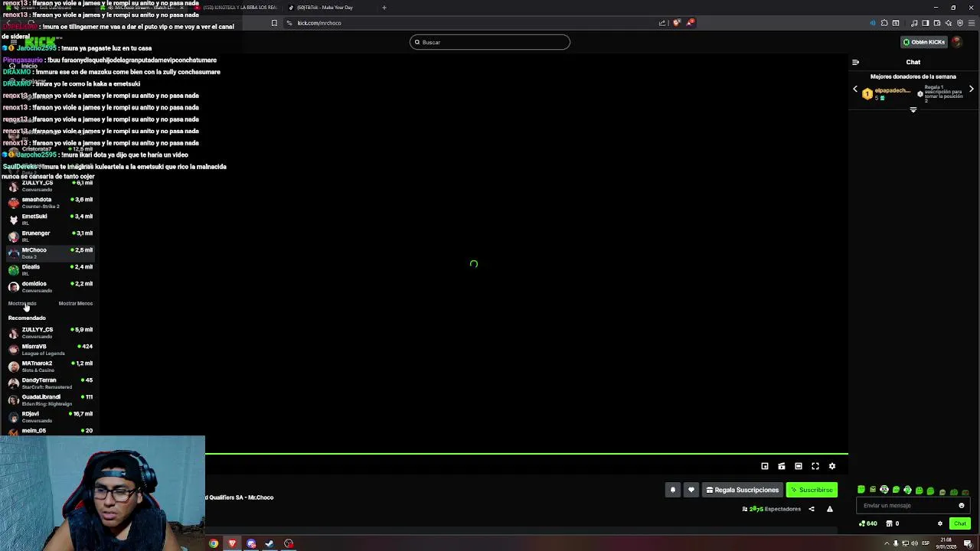980x551 pixels.
Task: Report stream using warning triangle icon
Action: coord(830,509)
